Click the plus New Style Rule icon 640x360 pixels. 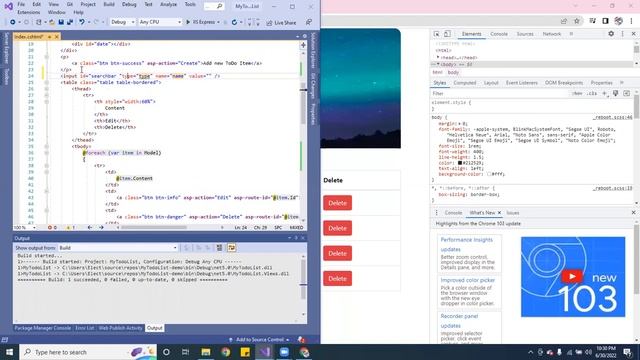604,93
